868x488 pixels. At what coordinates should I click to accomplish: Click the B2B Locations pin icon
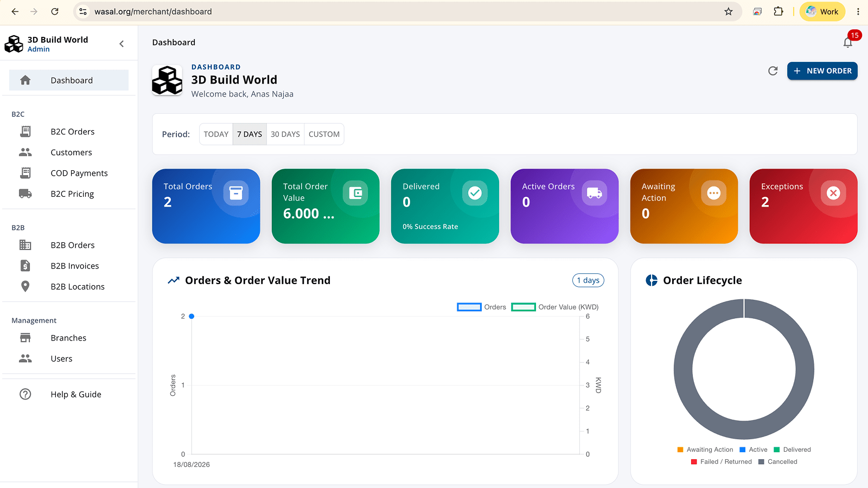25,286
